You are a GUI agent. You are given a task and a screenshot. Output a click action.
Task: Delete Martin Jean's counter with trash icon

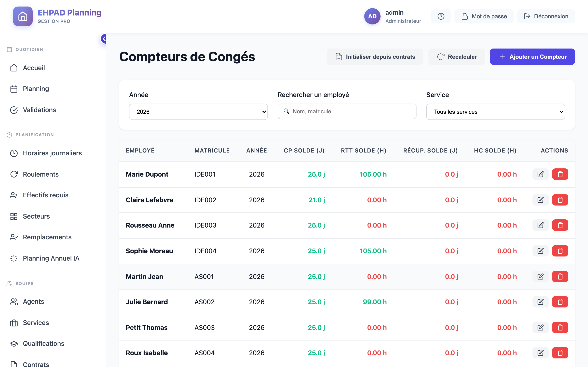[x=560, y=276]
